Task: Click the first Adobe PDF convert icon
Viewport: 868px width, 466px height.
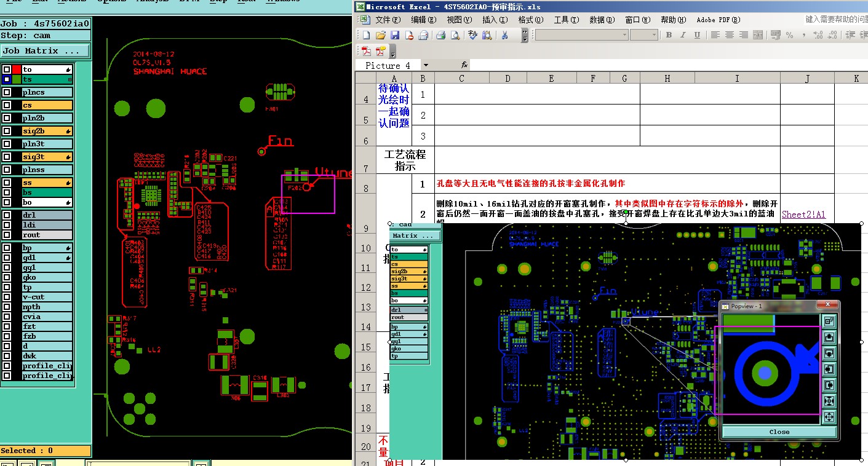Action: (x=367, y=51)
